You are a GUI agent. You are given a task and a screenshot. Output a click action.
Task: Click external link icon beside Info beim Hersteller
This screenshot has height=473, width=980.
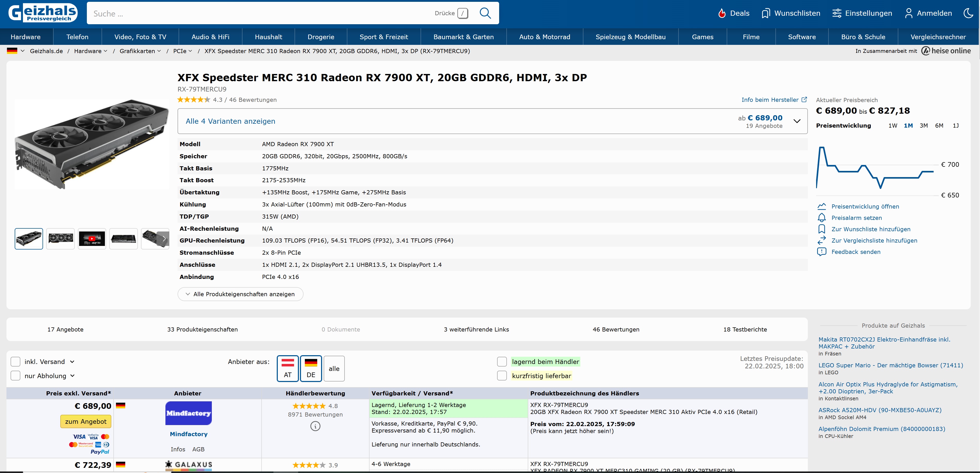(804, 100)
